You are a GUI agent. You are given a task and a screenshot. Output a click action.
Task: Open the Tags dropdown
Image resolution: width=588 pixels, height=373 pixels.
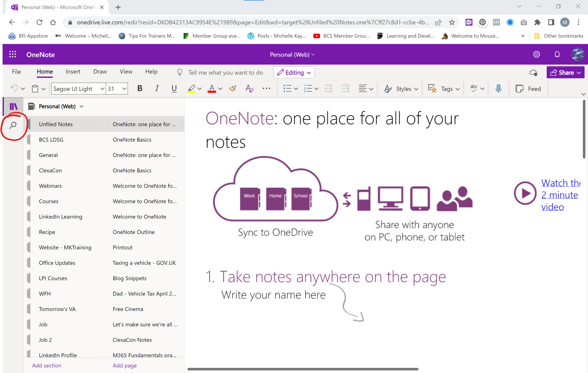pyautogui.click(x=444, y=88)
